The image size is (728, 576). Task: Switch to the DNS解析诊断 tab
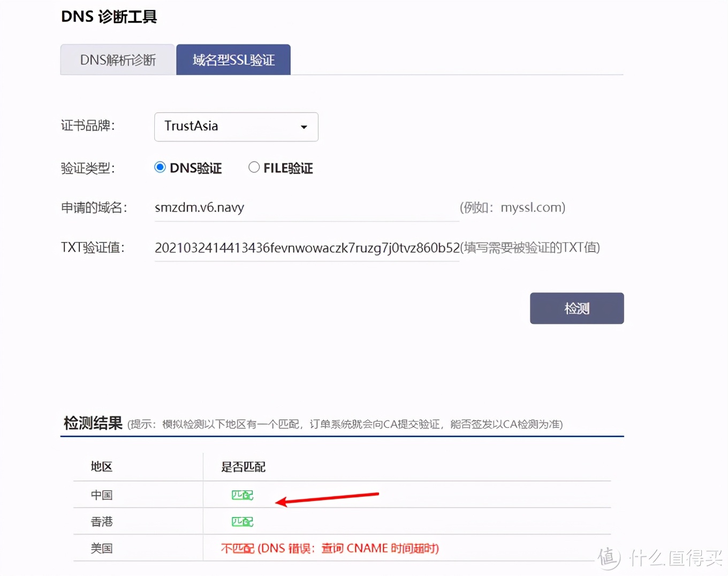(117, 59)
